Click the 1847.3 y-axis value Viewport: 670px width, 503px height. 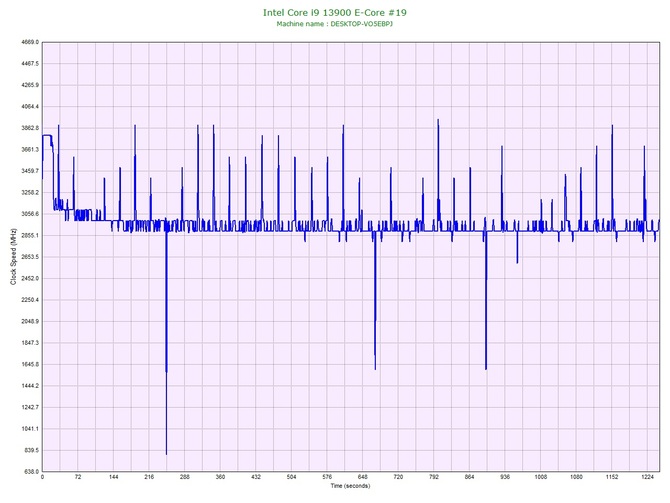(x=30, y=343)
